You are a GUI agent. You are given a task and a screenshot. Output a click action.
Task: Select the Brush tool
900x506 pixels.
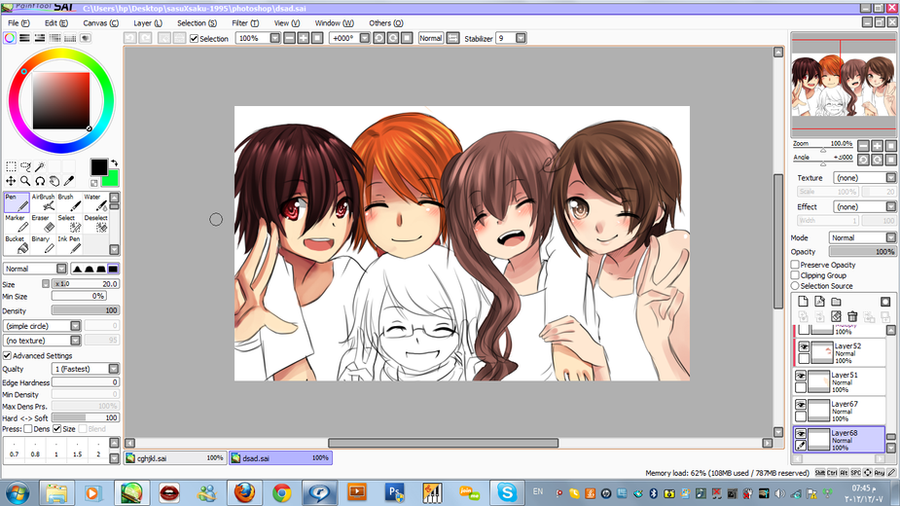(69, 203)
